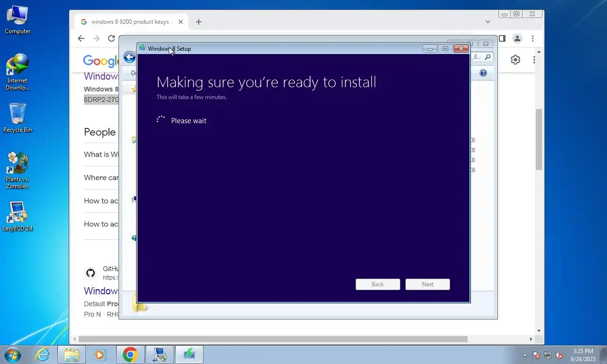Minimize the Windows 8 Setup window
Image resolution: width=607 pixels, height=364 pixels.
pyautogui.click(x=430, y=48)
